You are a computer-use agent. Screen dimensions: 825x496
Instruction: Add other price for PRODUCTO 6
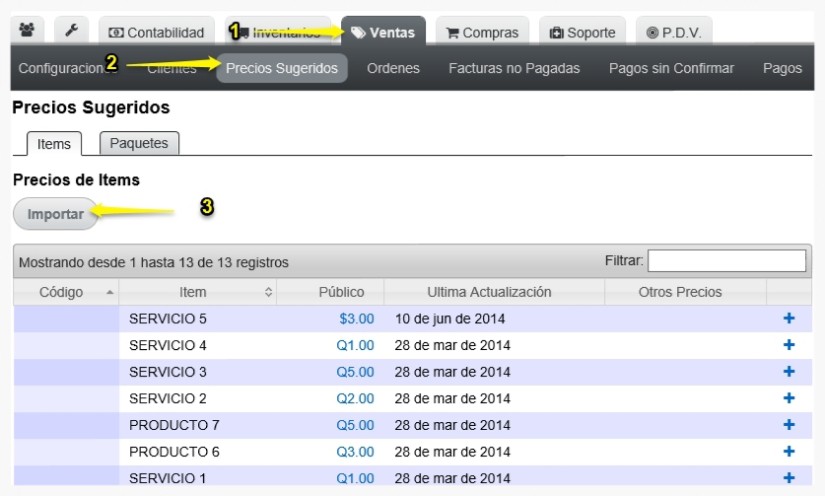click(789, 451)
